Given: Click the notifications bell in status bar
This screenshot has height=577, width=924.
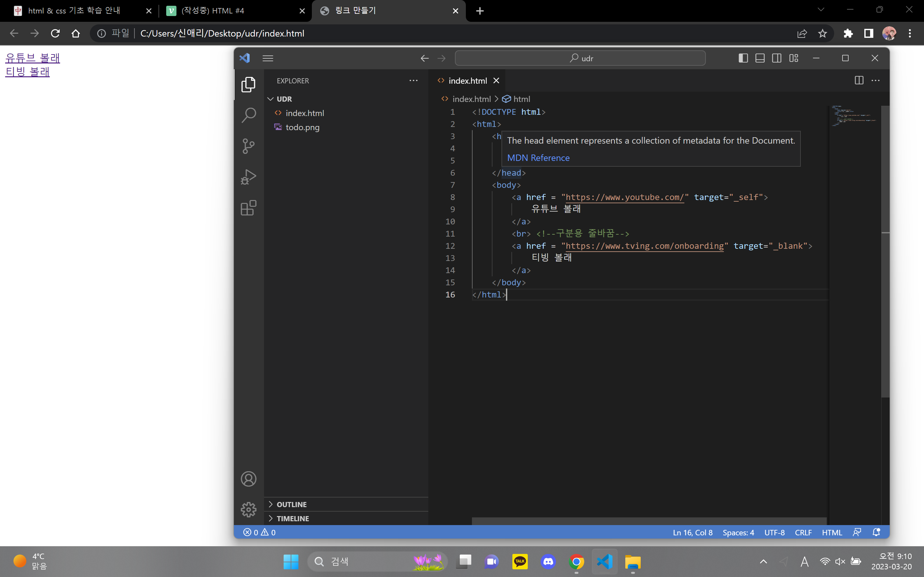Looking at the screenshot, I should tap(876, 532).
